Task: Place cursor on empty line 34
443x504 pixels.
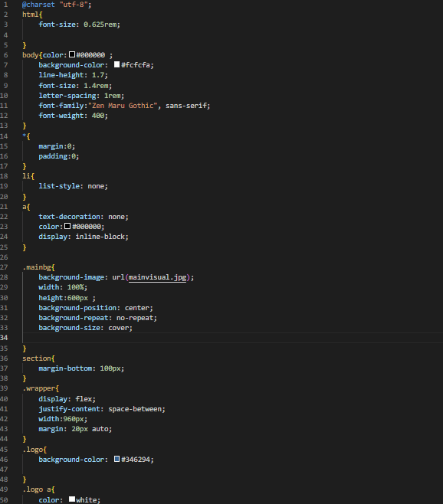Action: [232, 338]
